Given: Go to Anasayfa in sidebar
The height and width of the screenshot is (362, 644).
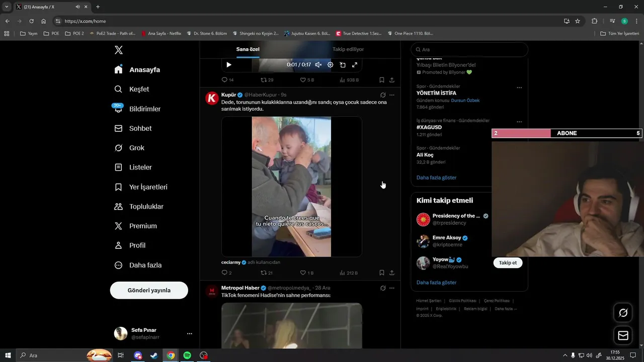Looking at the screenshot, I should [137, 70].
